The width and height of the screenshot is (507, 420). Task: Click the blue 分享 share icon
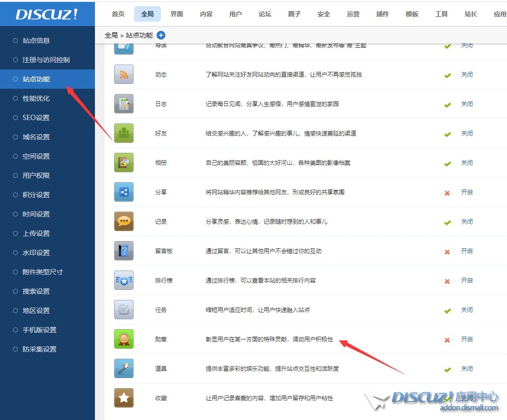(124, 192)
